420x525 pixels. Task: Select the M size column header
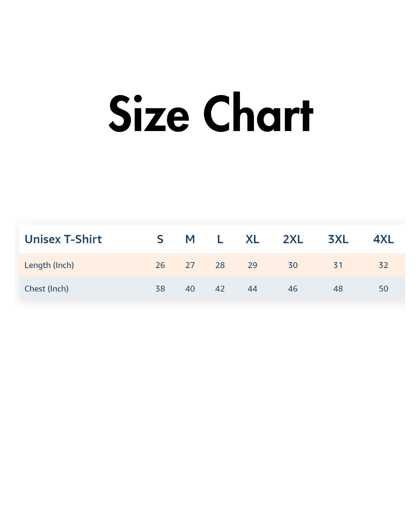pyautogui.click(x=190, y=239)
